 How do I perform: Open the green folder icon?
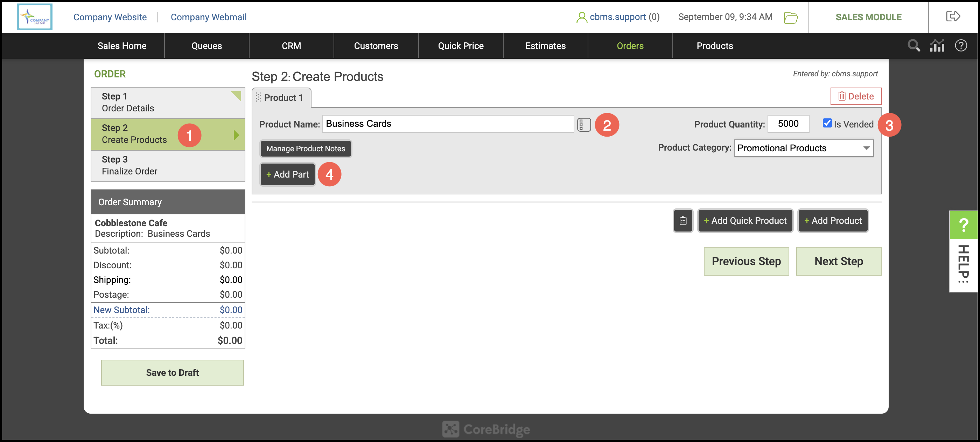(x=791, y=18)
